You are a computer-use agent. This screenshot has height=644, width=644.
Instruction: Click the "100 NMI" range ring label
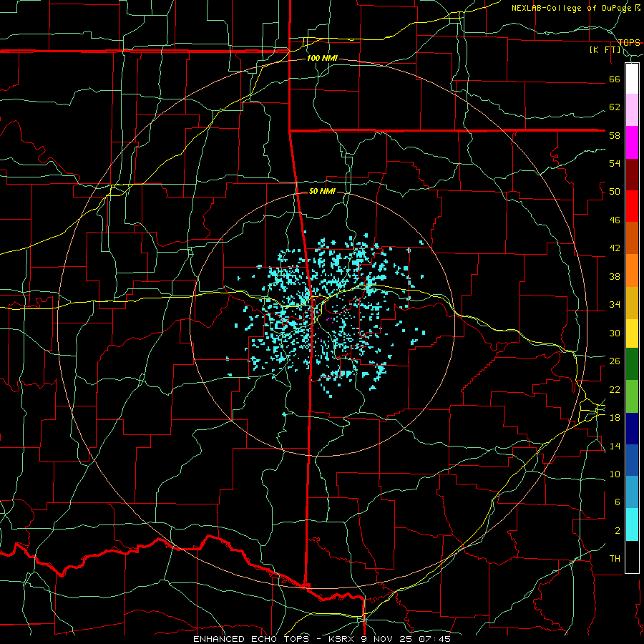pyautogui.click(x=322, y=59)
